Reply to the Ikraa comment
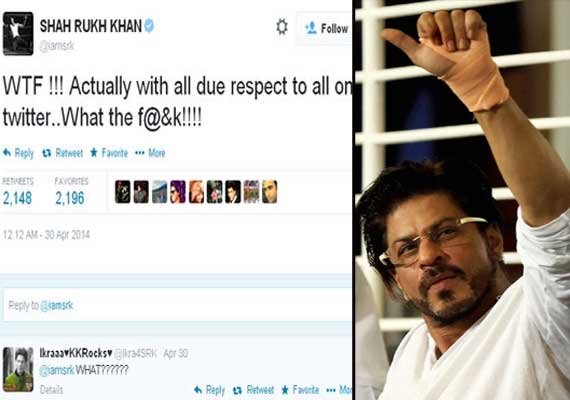570x400 pixels. (209, 390)
